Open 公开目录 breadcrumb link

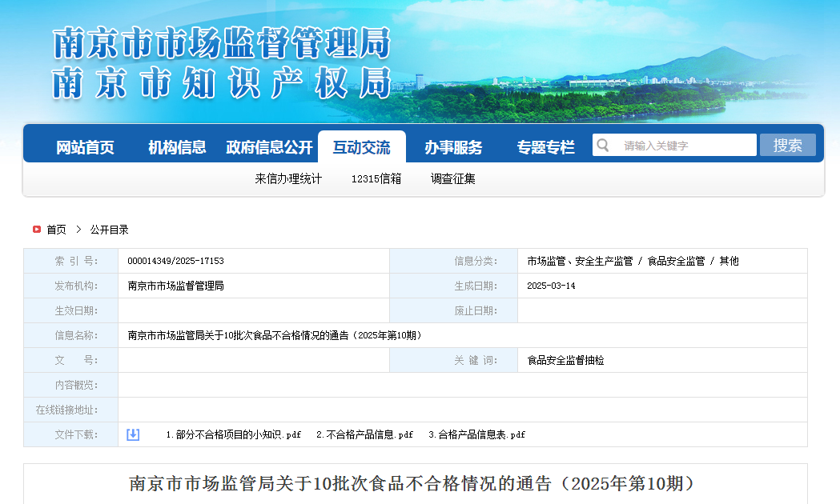pos(109,230)
